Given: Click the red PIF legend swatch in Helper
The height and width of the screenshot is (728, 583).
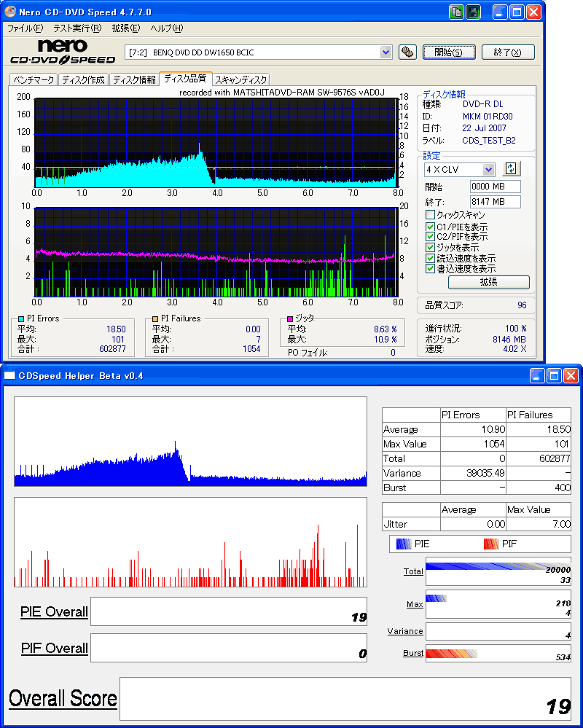Looking at the screenshot, I should pos(492,544).
